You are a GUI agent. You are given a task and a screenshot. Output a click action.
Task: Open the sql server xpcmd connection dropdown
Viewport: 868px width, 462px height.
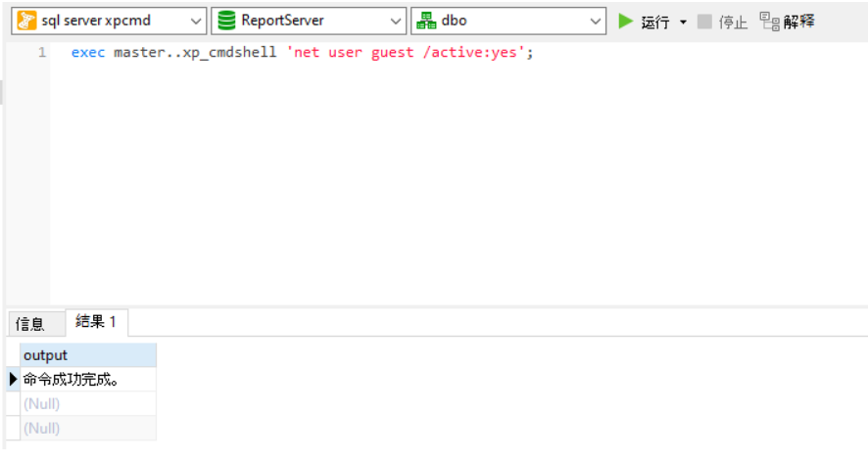click(195, 22)
